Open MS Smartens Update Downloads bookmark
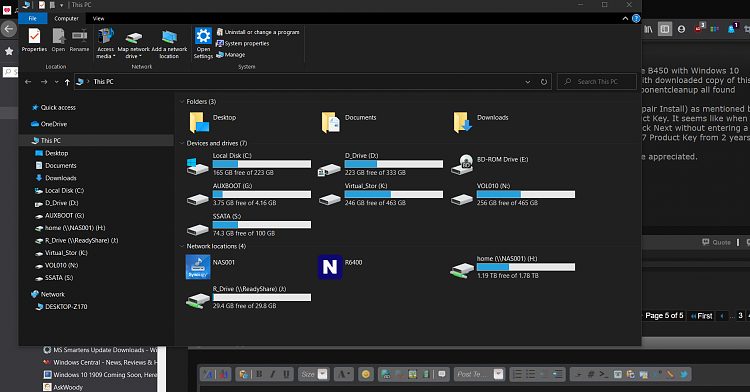 100,350
